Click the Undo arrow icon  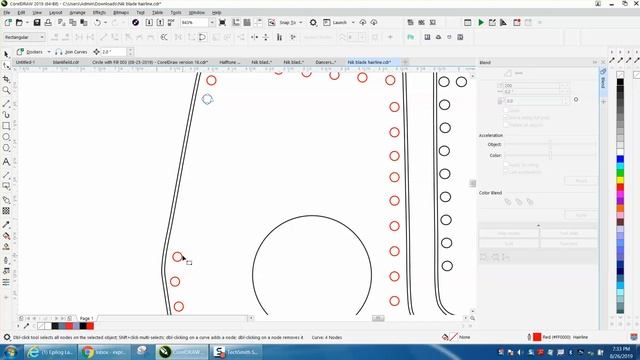pyautogui.click(x=97, y=23)
